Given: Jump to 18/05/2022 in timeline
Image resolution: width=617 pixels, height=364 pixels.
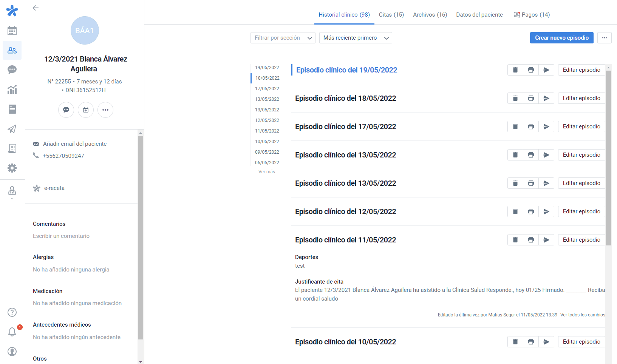Looking at the screenshot, I should click(268, 78).
